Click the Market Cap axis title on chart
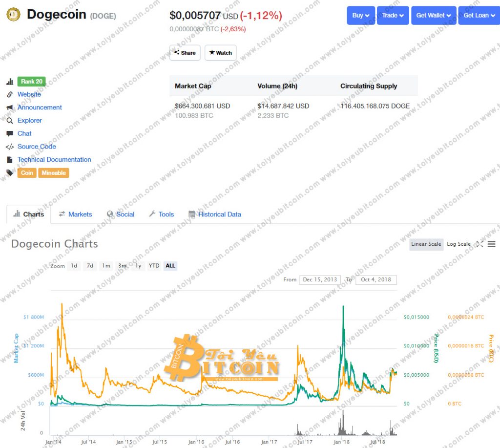 (16, 348)
